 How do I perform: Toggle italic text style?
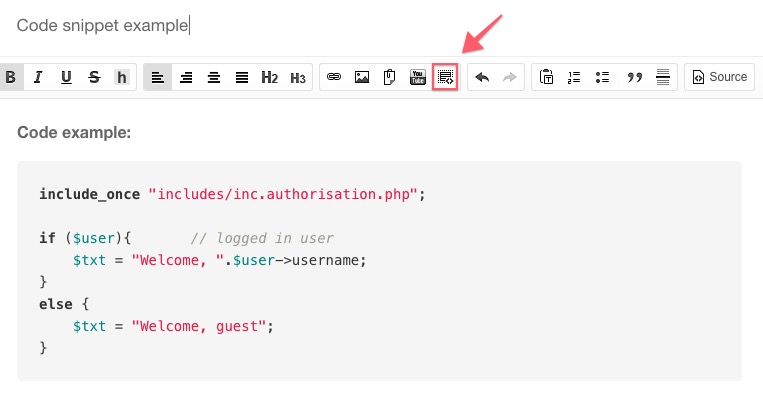(38, 77)
